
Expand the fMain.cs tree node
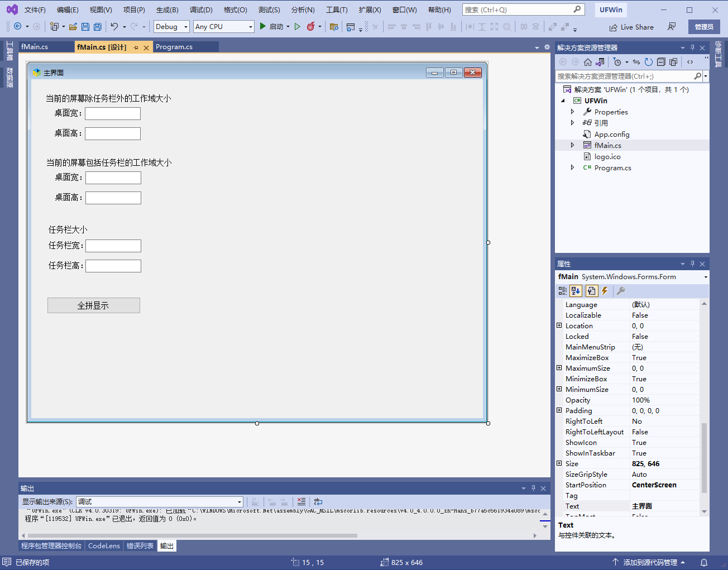click(572, 145)
